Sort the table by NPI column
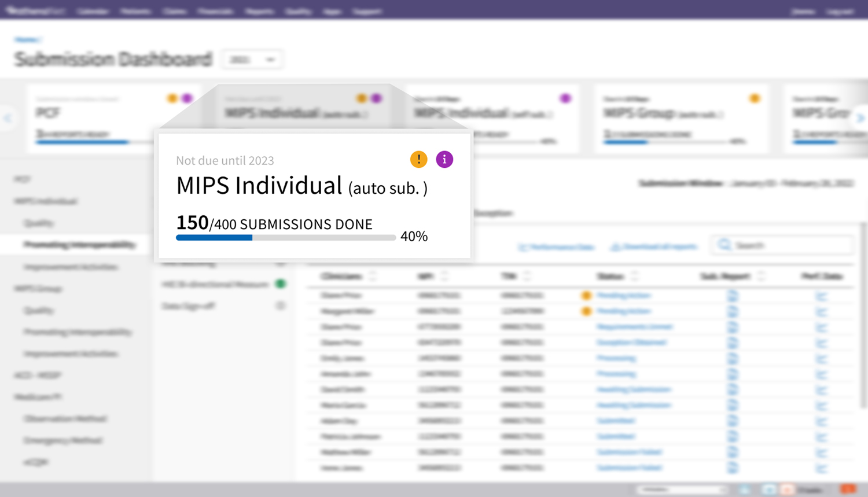The width and height of the screenshot is (868, 497). (x=444, y=276)
